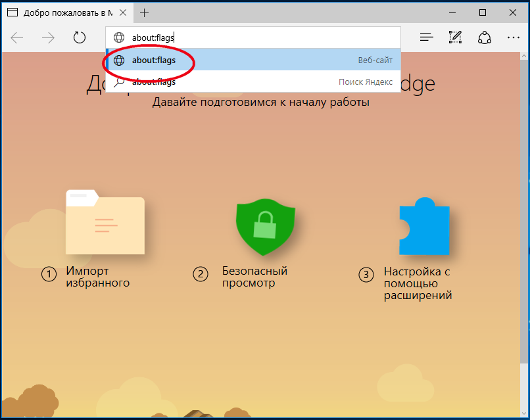Screen dimensions: 530x420
Task: Choose the about:flags 'Поиск Яндекс' suggestion
Action: coord(253,82)
